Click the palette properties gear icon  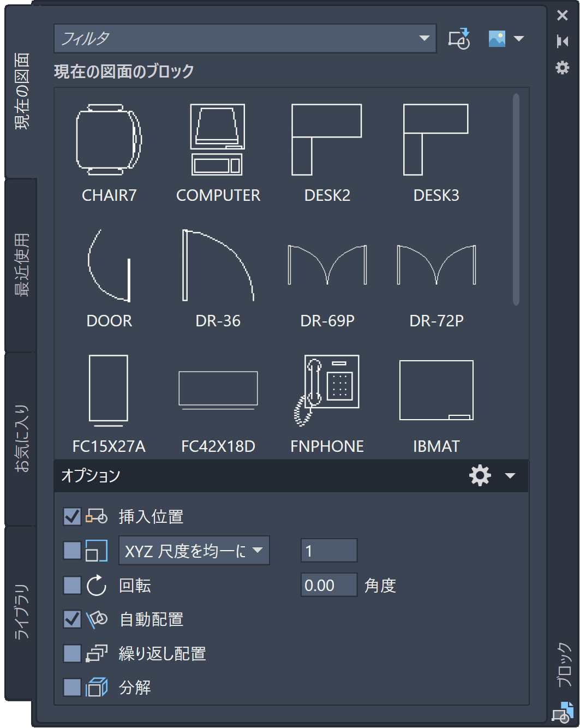(562, 68)
